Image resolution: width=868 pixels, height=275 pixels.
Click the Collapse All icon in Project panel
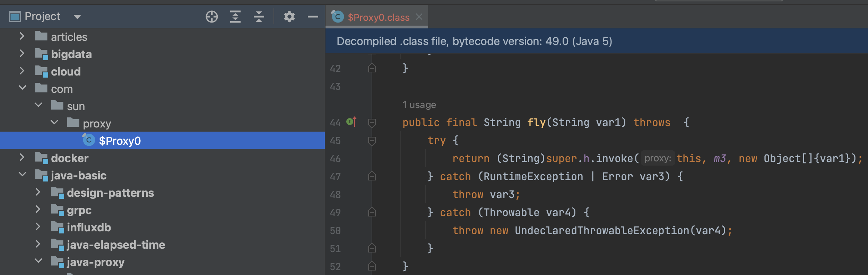pyautogui.click(x=259, y=17)
